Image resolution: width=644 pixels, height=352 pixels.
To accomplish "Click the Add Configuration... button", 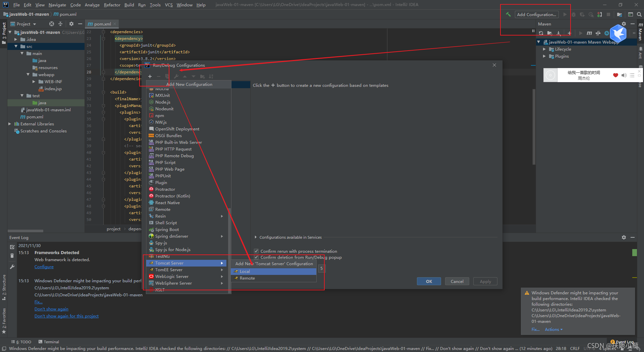I will (537, 14).
